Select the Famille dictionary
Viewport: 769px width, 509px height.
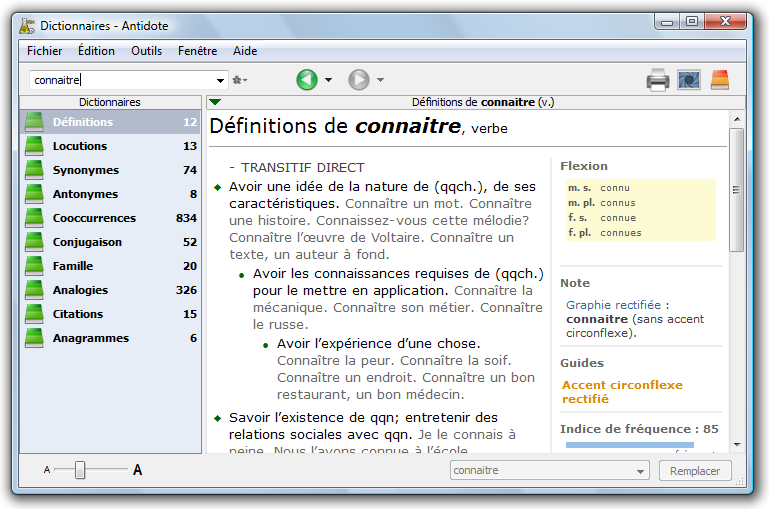click(x=110, y=266)
